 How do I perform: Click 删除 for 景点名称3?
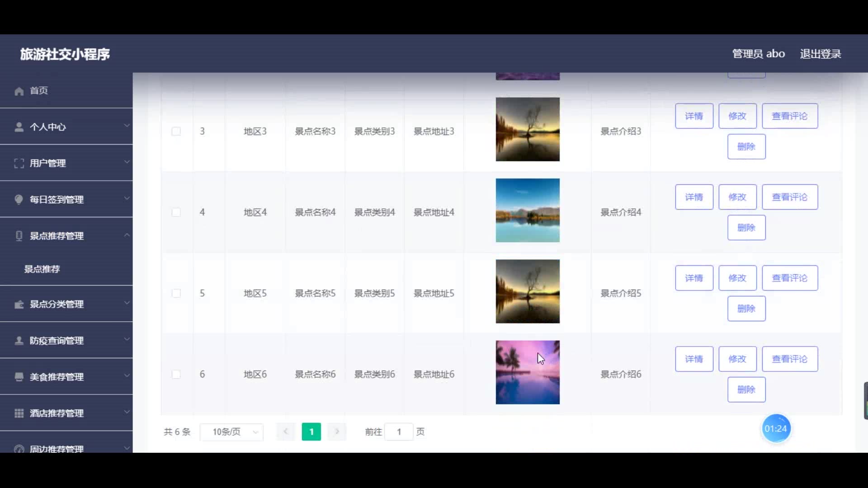coord(746,146)
